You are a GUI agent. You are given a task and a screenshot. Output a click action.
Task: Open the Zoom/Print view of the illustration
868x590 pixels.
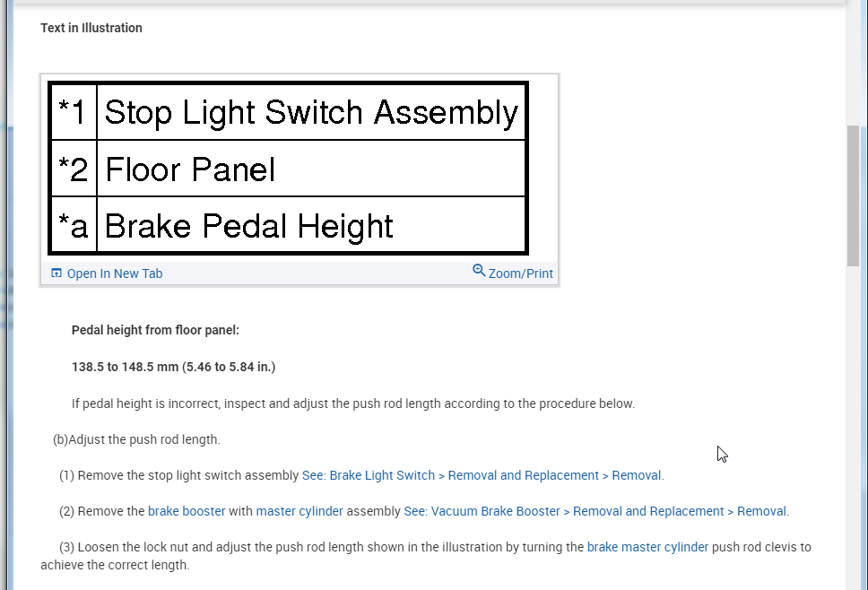tap(520, 273)
